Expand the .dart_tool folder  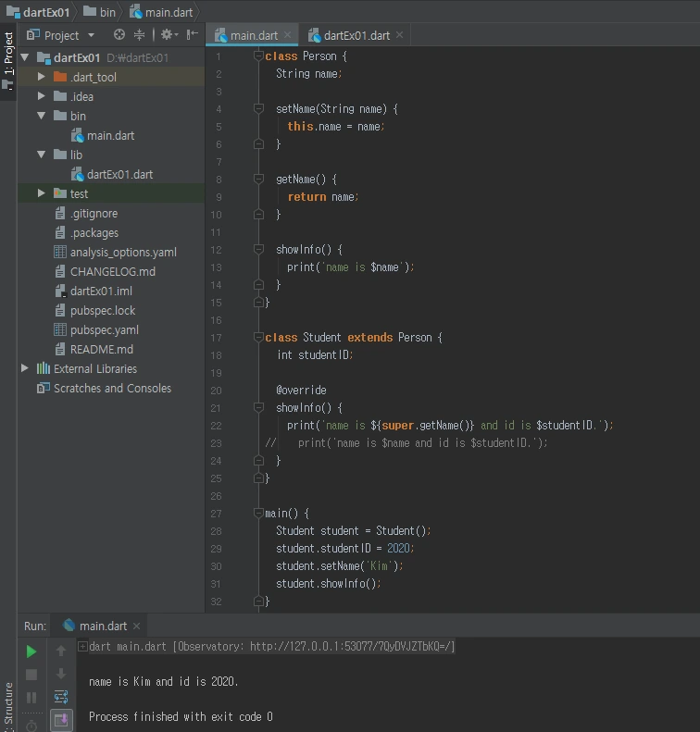pyautogui.click(x=42, y=77)
